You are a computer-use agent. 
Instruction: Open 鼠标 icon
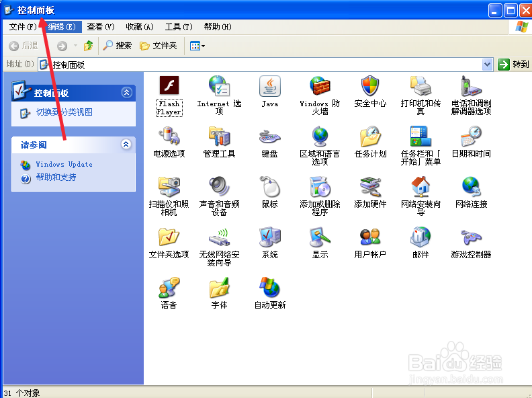[270, 186]
